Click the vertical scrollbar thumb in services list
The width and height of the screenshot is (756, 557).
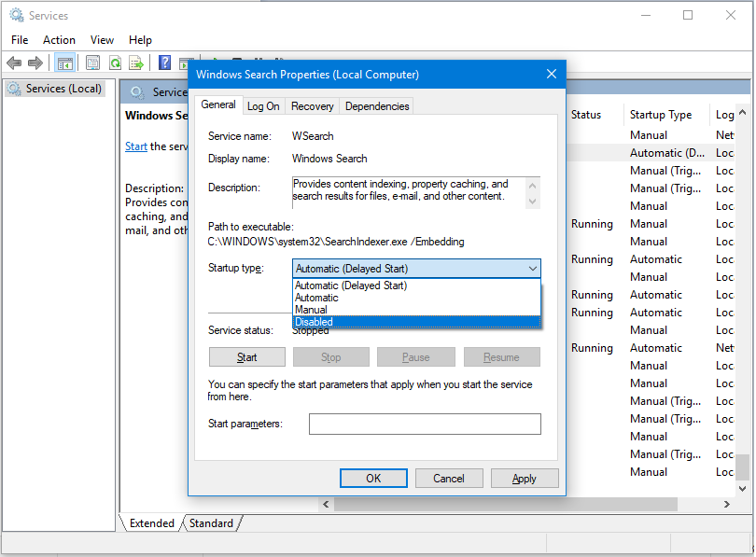tap(744, 466)
